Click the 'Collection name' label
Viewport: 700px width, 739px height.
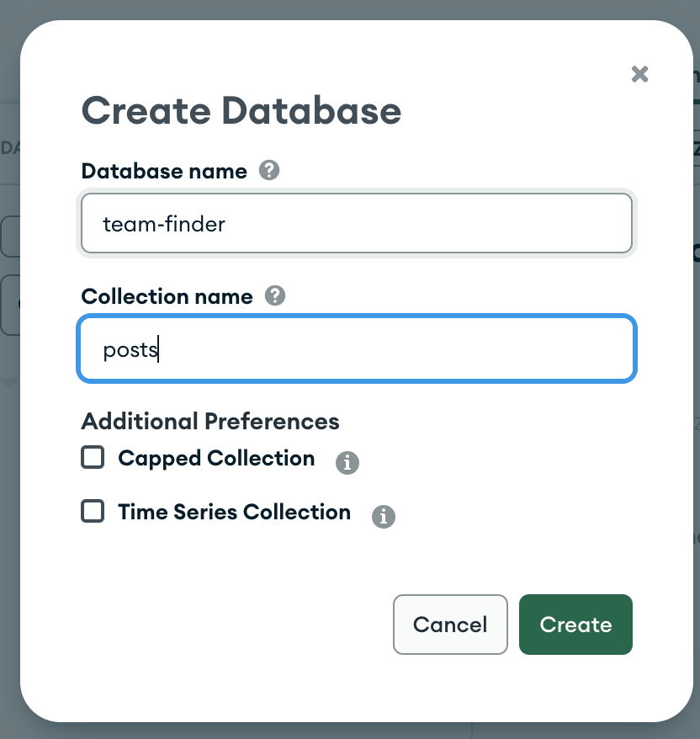click(x=167, y=296)
